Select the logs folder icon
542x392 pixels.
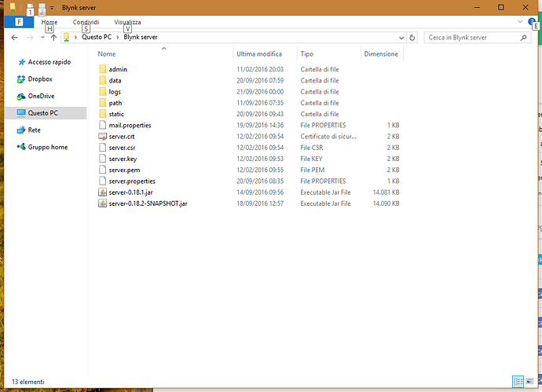(102, 92)
